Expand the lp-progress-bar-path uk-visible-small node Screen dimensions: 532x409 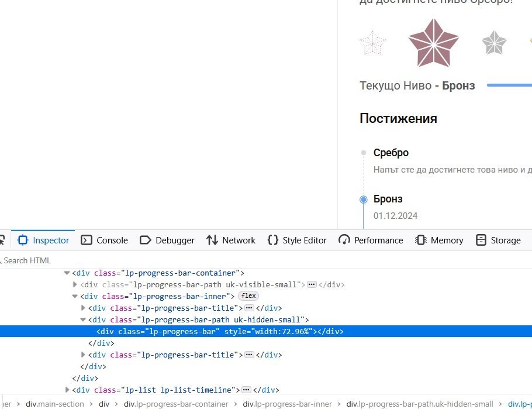click(x=75, y=284)
